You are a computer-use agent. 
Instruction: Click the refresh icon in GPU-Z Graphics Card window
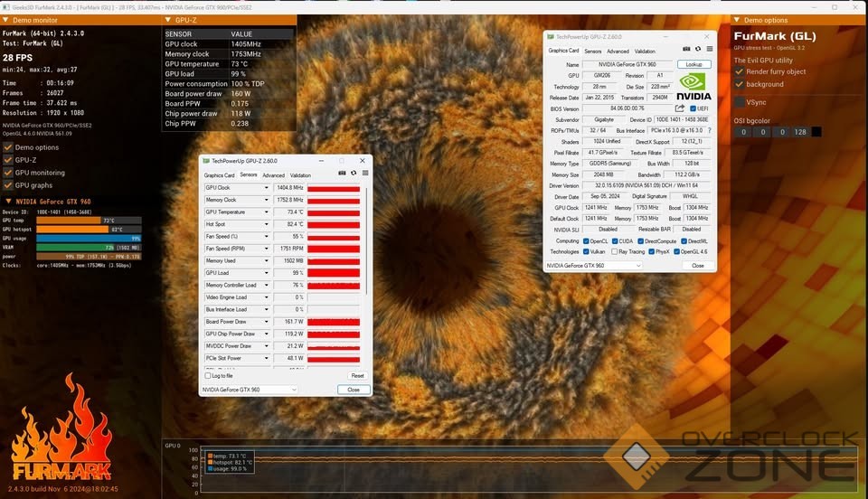pyautogui.click(x=698, y=50)
